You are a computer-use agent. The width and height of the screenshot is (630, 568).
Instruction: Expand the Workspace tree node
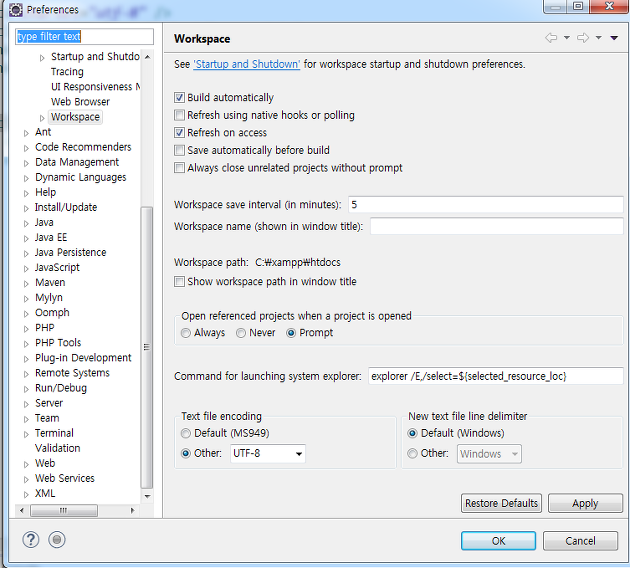(x=42, y=118)
